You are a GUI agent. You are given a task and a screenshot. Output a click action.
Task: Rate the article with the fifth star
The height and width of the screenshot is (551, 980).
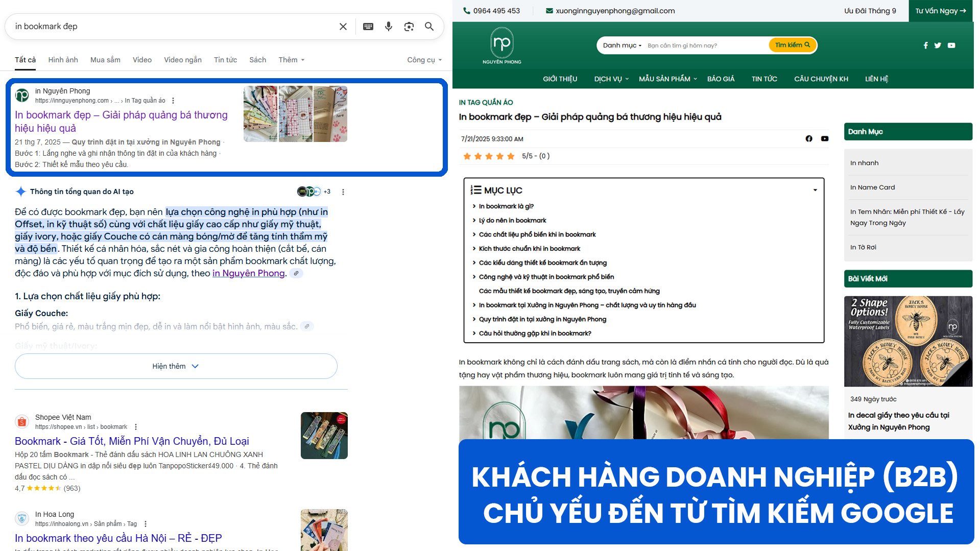pyautogui.click(x=511, y=156)
